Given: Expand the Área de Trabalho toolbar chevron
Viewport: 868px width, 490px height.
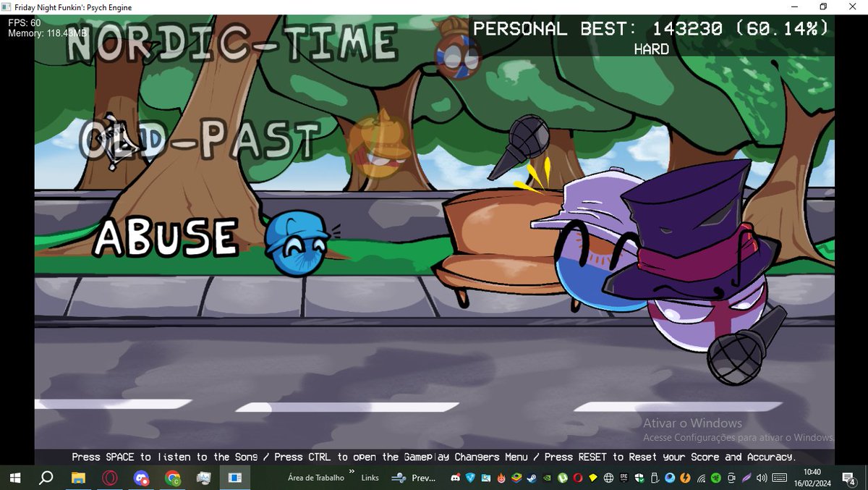Looking at the screenshot, I should tap(352, 473).
